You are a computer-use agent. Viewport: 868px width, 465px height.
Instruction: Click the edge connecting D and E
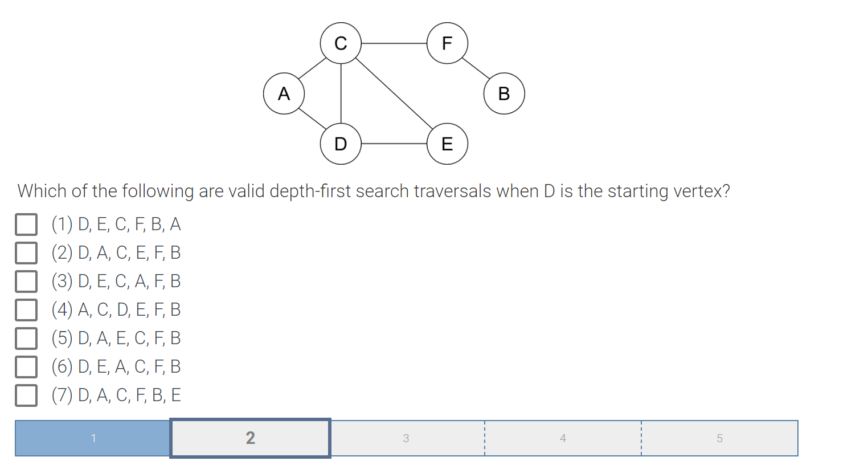pos(394,144)
